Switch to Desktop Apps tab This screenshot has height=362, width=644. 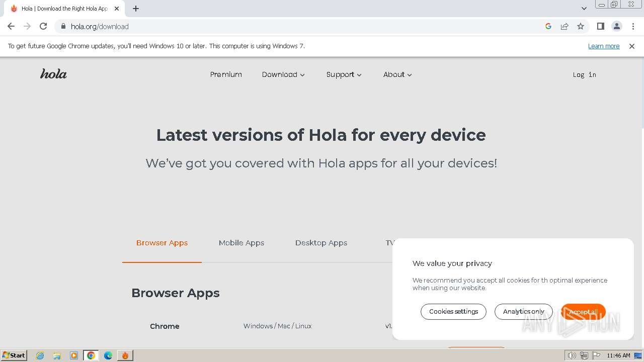[321, 243]
